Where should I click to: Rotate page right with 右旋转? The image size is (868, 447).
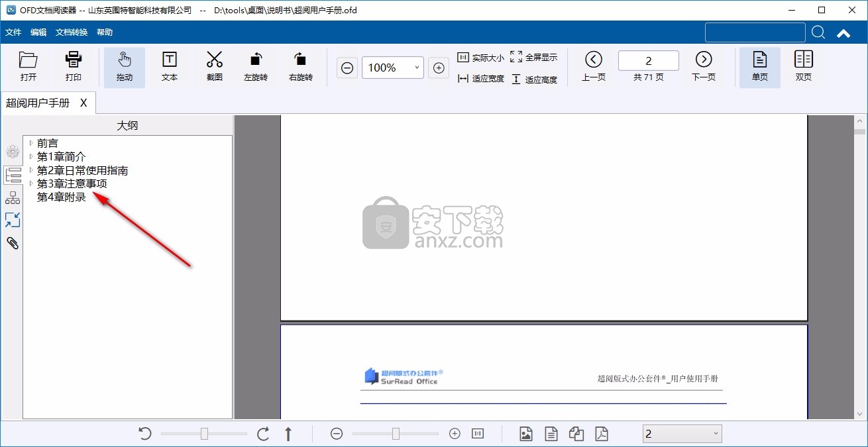click(301, 66)
